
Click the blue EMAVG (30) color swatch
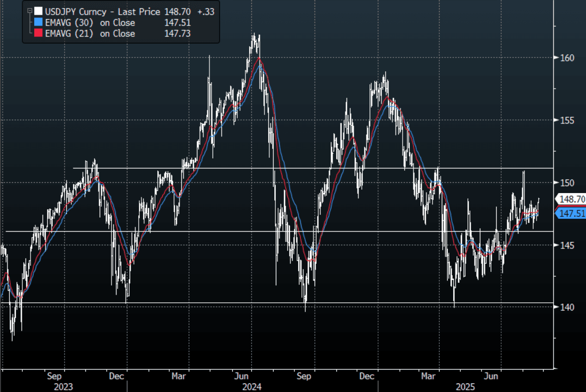pyautogui.click(x=37, y=23)
